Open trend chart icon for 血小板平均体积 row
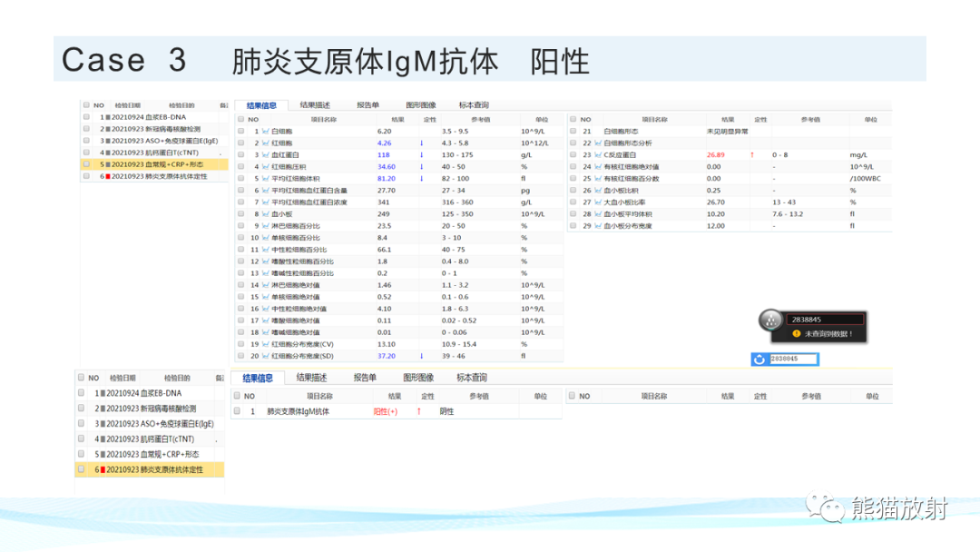The height and width of the screenshot is (552, 980). point(598,213)
